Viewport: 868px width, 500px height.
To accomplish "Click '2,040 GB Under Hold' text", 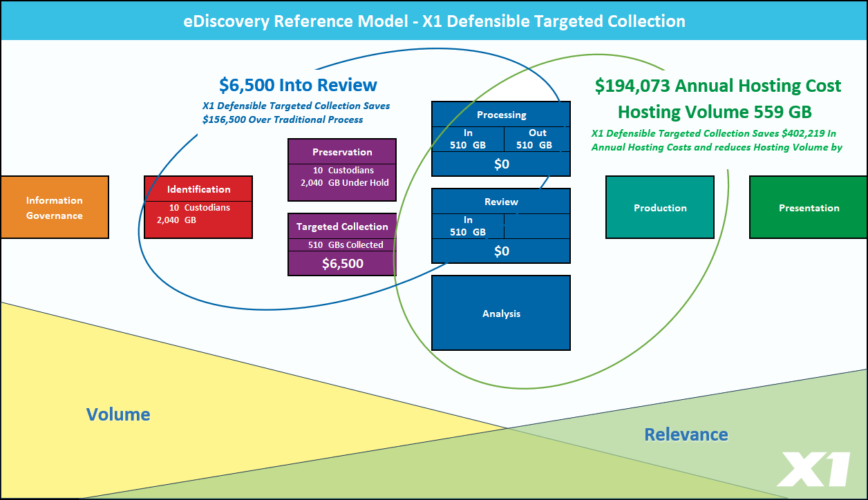I will click(x=345, y=183).
